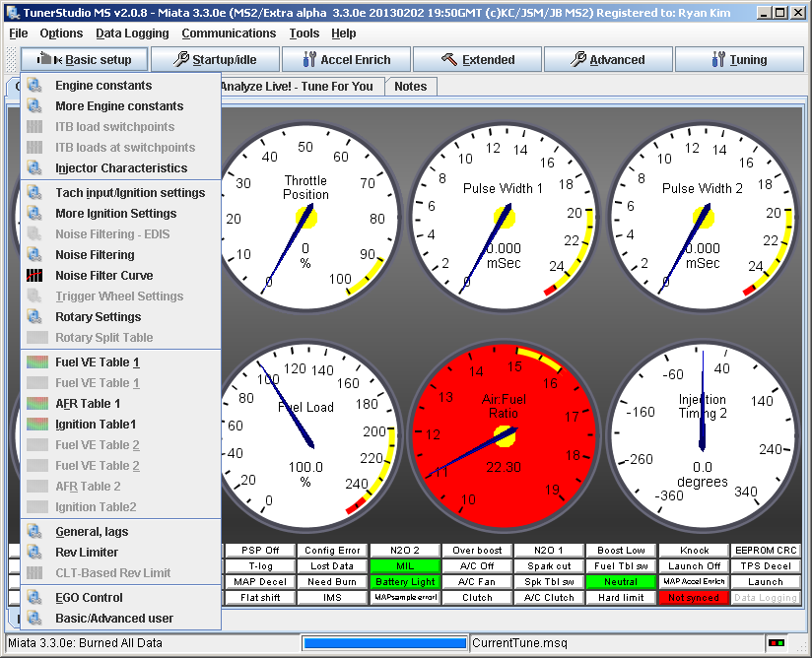The image size is (812, 658).
Task: Collapse the Basic setup dropdown button
Action: point(84,60)
